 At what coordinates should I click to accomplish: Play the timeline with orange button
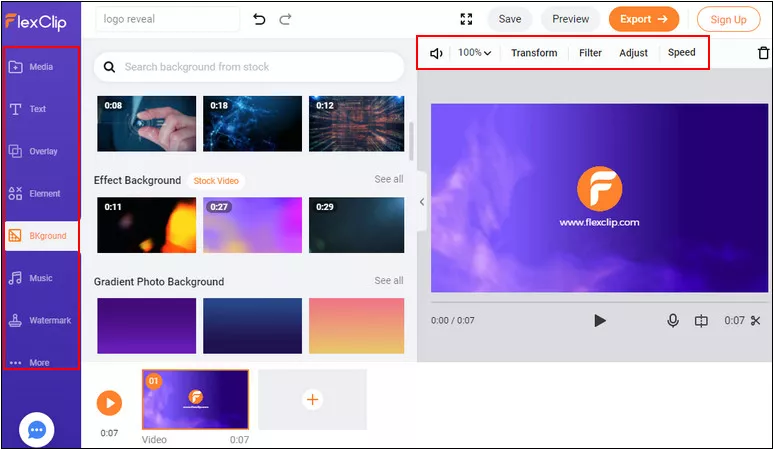point(109,403)
